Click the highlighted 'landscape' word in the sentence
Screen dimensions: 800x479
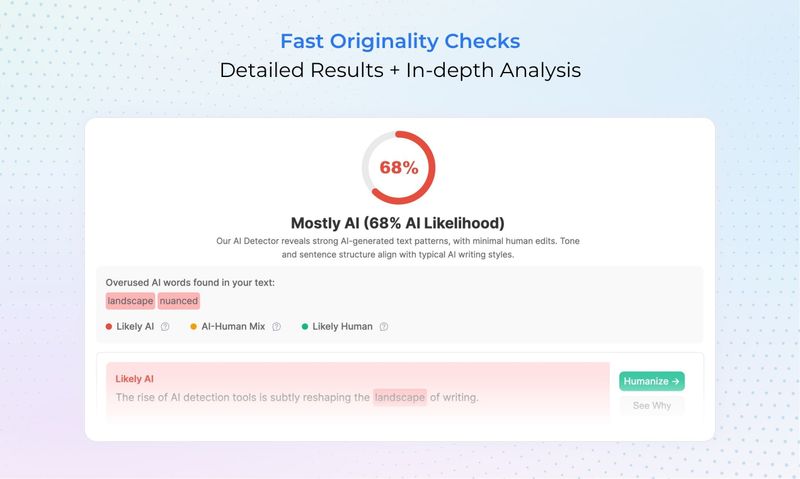(400, 397)
